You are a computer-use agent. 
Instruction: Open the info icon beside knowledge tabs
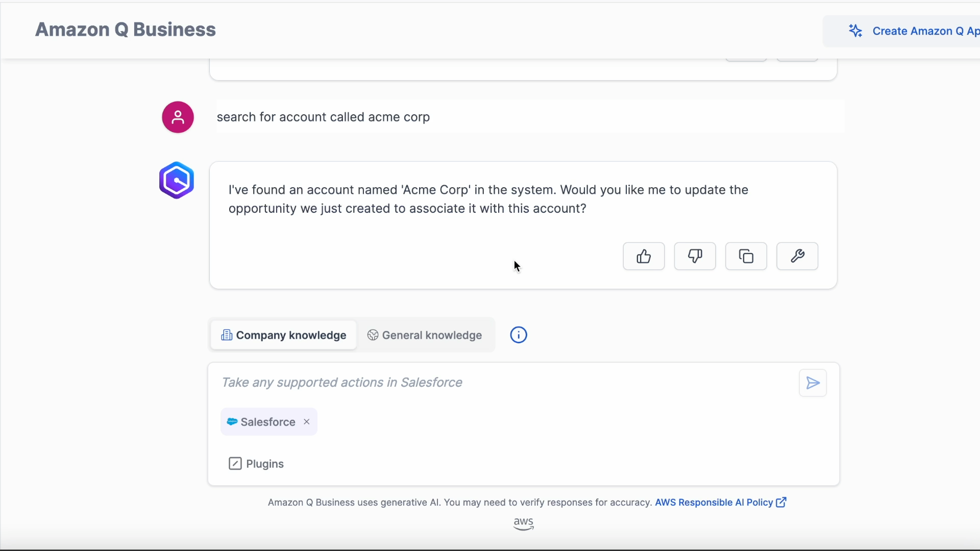coord(519,335)
